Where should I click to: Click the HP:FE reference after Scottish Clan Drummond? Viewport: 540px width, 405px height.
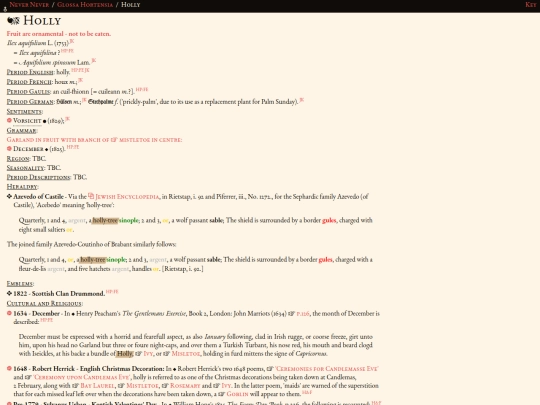click(112, 292)
